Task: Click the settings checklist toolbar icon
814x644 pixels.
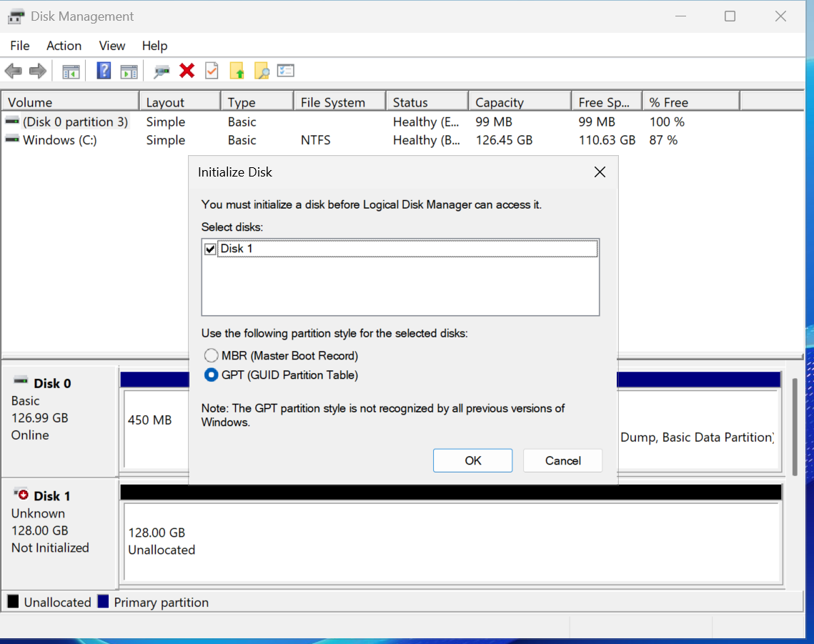Action: [286, 71]
